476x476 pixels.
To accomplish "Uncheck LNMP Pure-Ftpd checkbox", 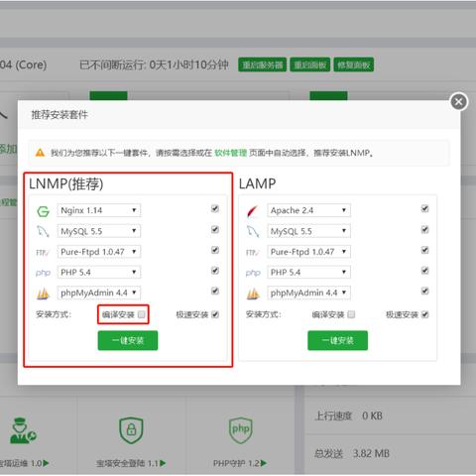I will pos(215,250).
